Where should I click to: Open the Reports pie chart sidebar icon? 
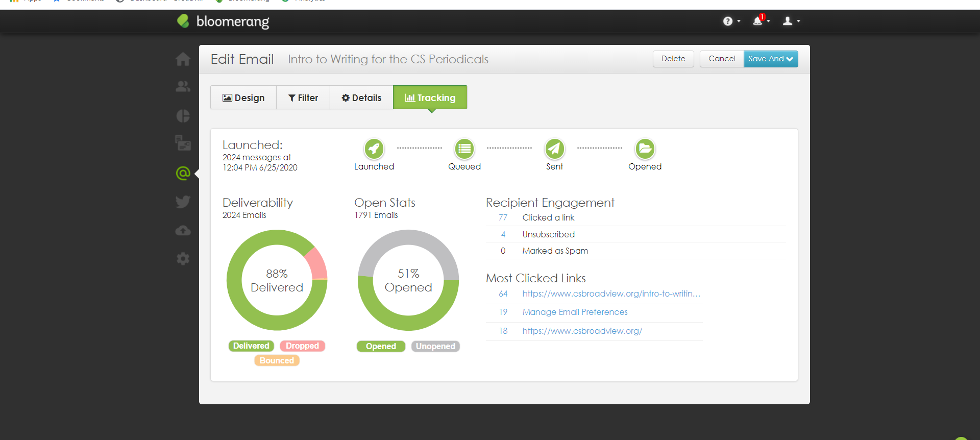tap(183, 116)
